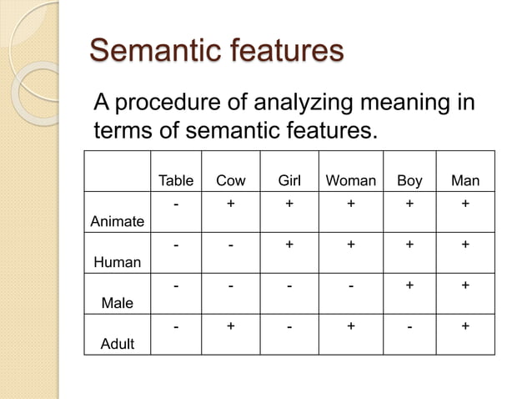Click the Human row label
Image resolution: width=532 pixels, height=399 pixels.
click(118, 262)
